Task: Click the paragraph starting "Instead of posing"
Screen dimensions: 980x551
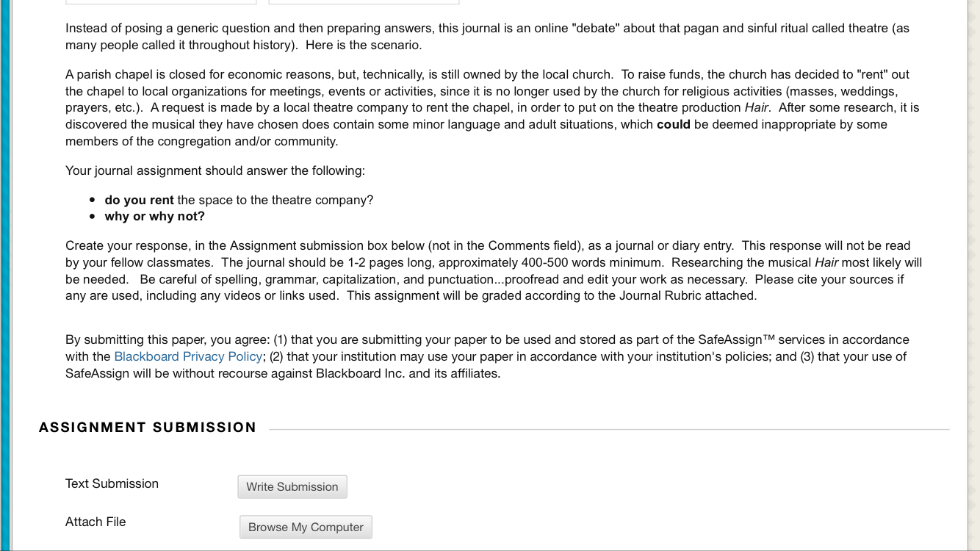Action: point(485,37)
